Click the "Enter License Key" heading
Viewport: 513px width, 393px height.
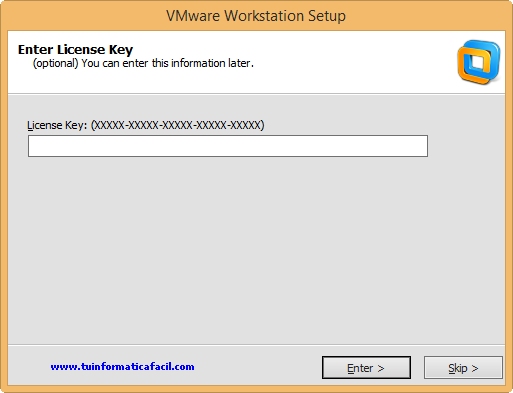click(75, 50)
